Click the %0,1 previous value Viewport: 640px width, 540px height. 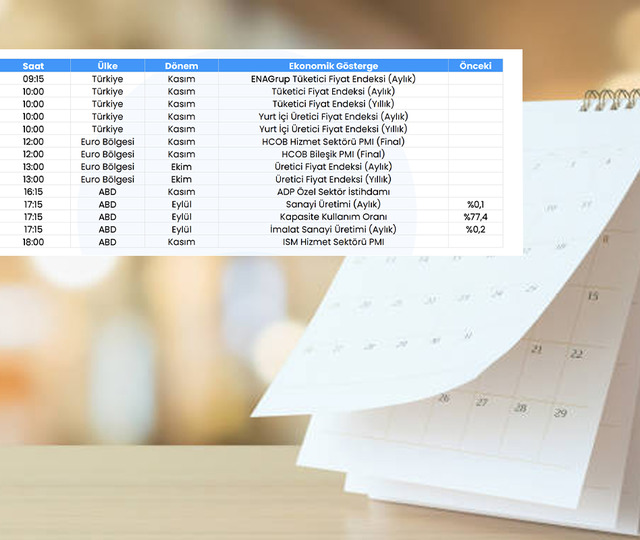click(475, 204)
